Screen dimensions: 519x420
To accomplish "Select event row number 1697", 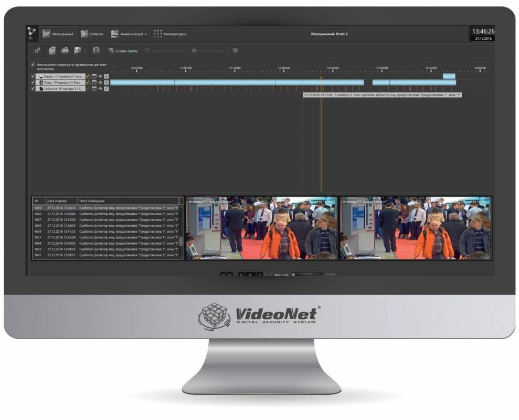I will point(106,255).
